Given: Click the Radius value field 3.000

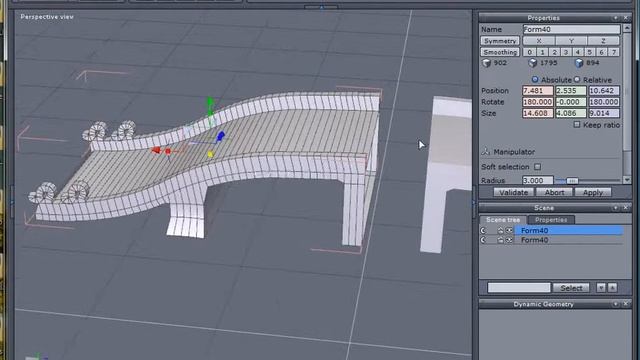Looking at the screenshot, I should coord(538,180).
